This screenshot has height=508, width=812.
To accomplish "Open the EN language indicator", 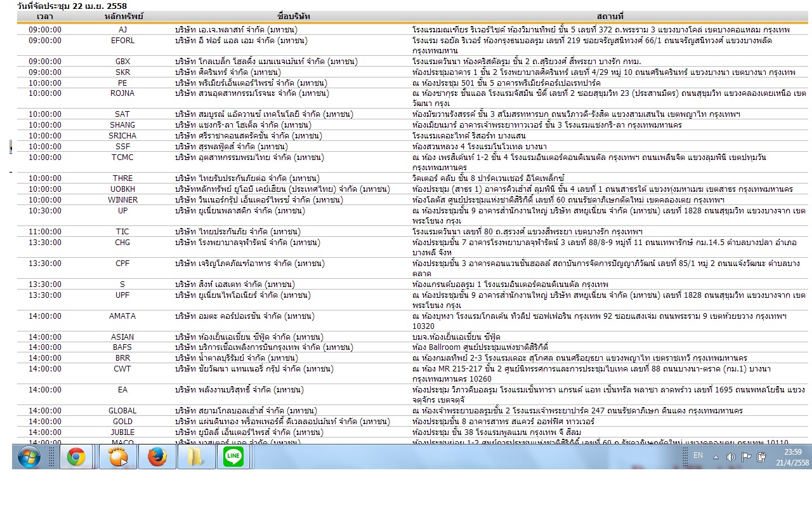I will pos(698,455).
